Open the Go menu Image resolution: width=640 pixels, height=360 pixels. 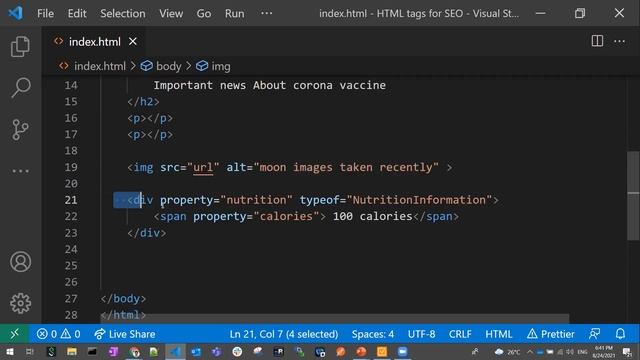click(x=204, y=13)
